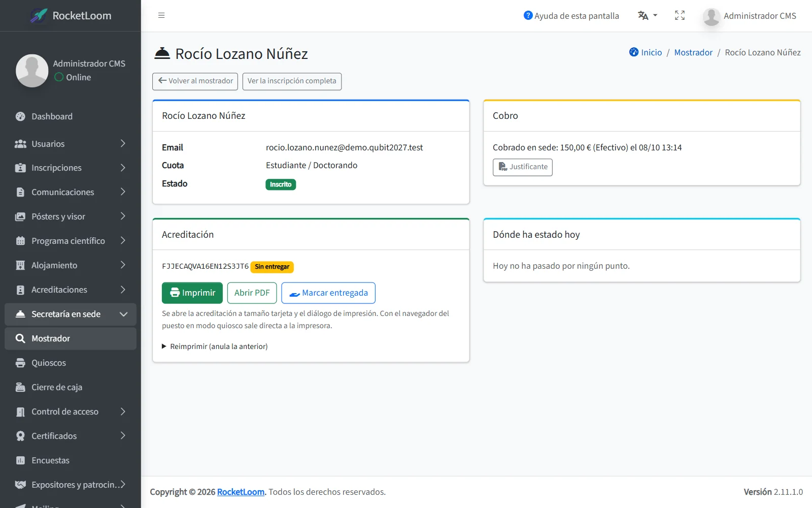Click the Certificados award ribbon icon
The height and width of the screenshot is (508, 812).
click(x=20, y=436)
